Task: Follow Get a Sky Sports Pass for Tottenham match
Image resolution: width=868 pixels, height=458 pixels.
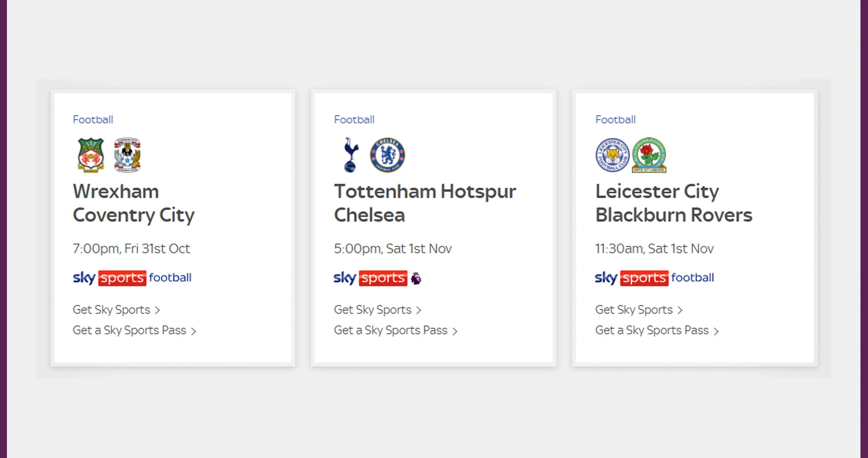Action: [x=390, y=330]
